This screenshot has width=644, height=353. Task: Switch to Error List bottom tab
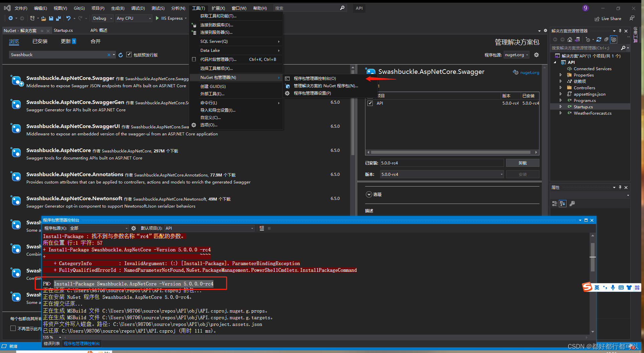tap(52, 343)
